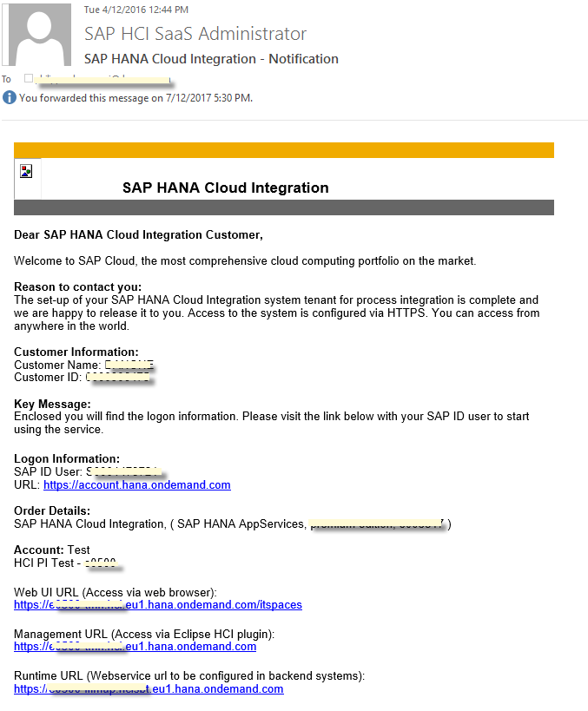Click the 'Customer Name:' label
The height and width of the screenshot is (711, 588).
(57, 365)
